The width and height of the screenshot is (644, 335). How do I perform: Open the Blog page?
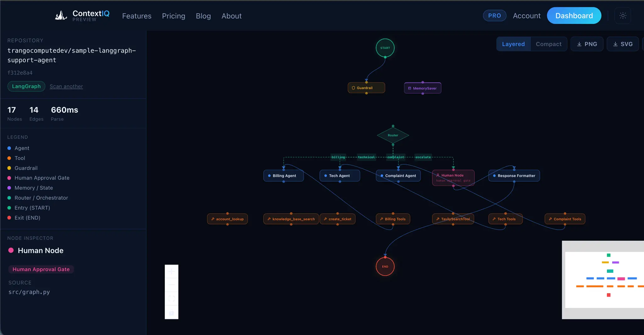tap(203, 16)
